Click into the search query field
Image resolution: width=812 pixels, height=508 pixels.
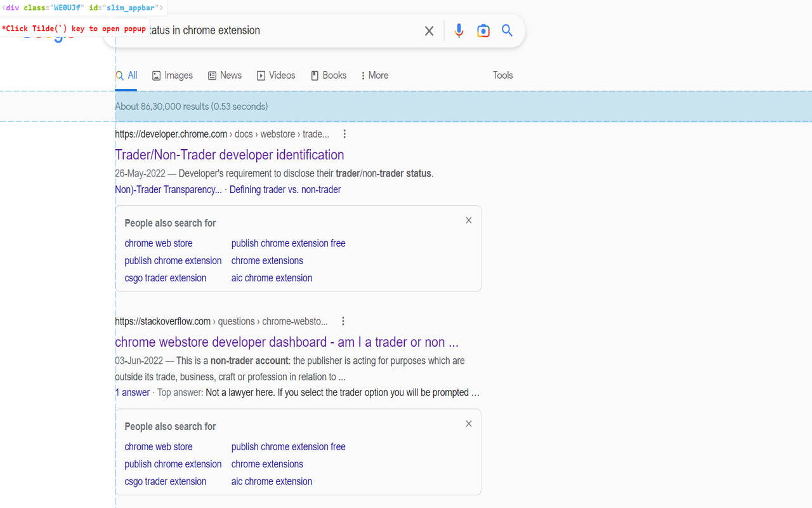pyautogui.click(x=279, y=30)
